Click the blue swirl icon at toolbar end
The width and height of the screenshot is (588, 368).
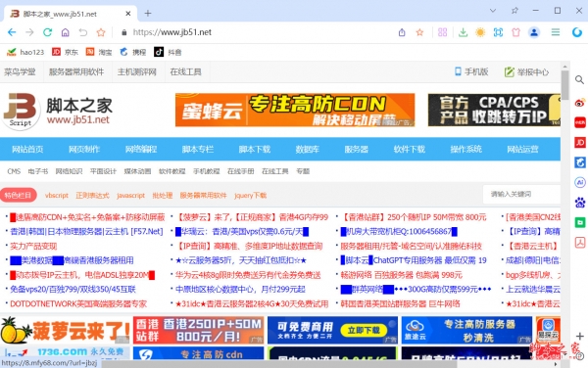(x=577, y=32)
